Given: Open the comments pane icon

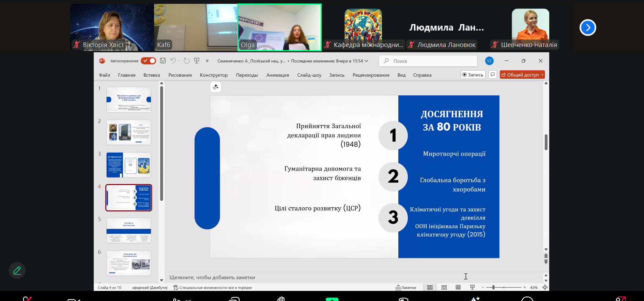Looking at the screenshot, I should pos(493,75).
